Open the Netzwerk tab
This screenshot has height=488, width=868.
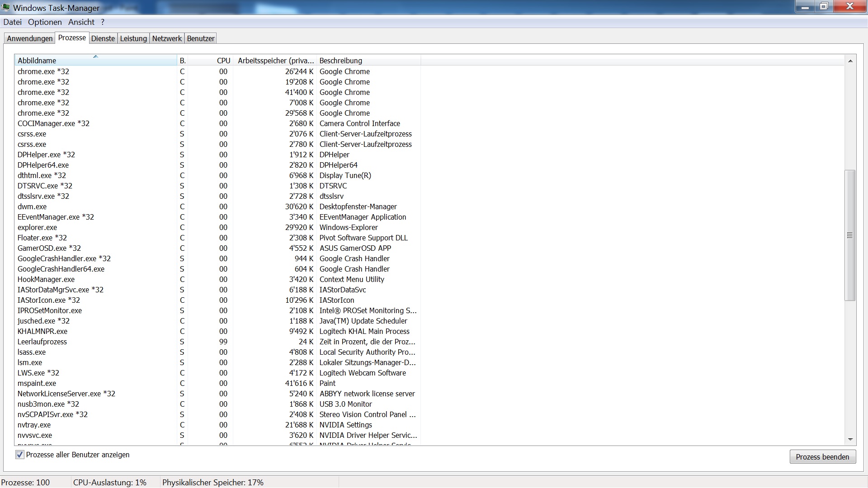coord(167,38)
